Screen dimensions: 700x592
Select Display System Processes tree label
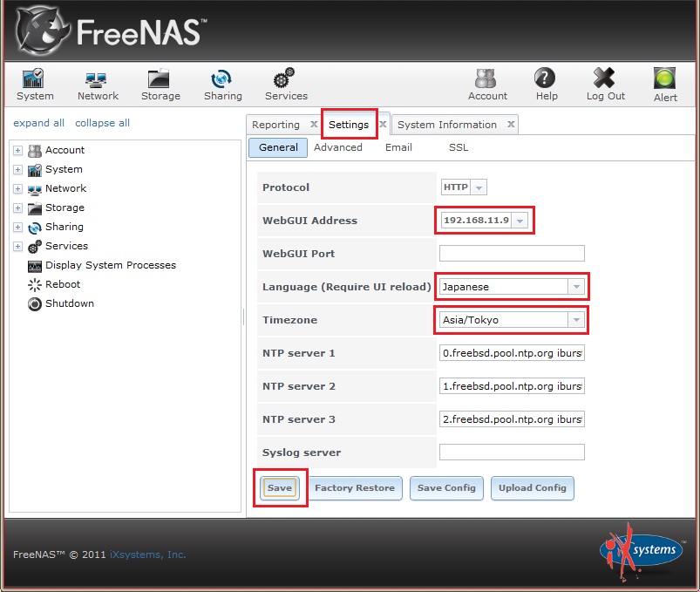pyautogui.click(x=111, y=265)
